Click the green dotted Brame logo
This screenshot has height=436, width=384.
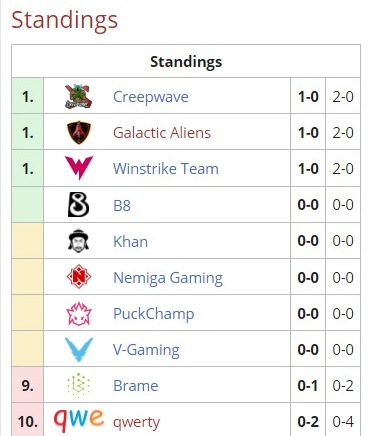pyautogui.click(x=79, y=385)
